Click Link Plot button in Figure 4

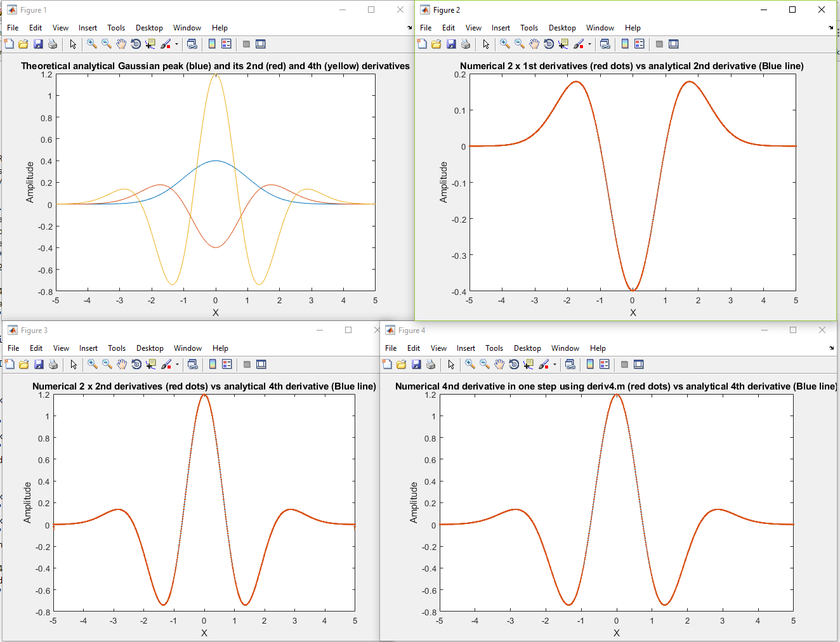(570, 364)
